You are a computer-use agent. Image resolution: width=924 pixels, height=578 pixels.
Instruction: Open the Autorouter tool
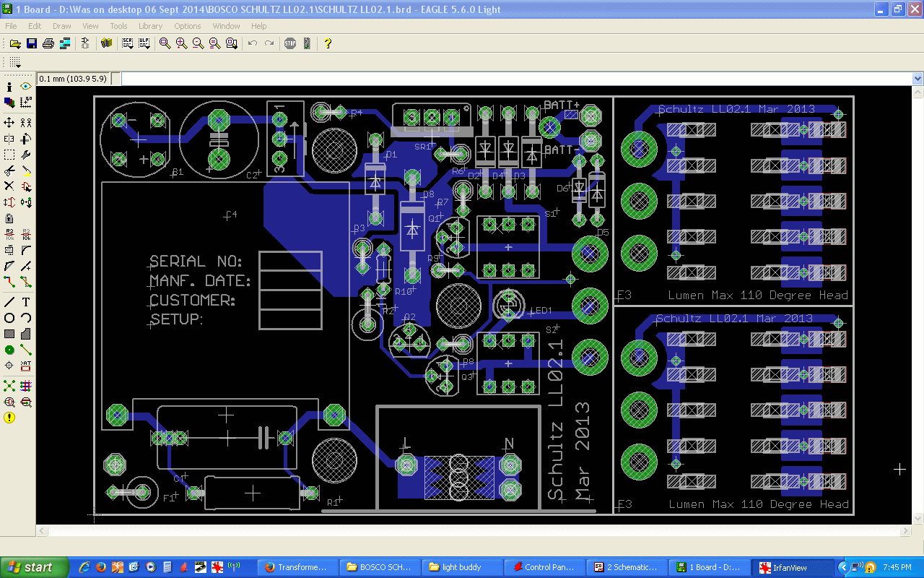pos(26,386)
